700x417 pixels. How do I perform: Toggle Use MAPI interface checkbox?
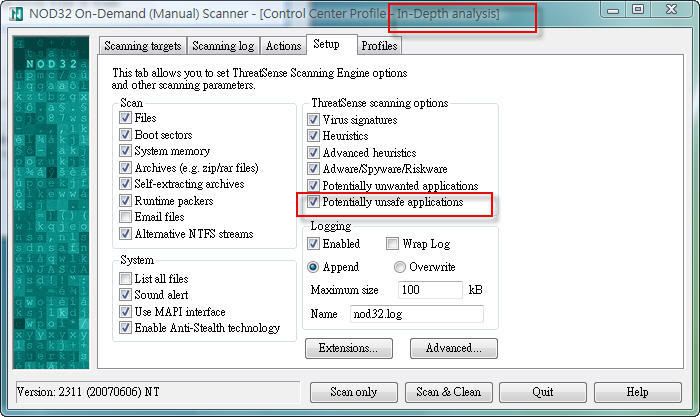125,311
